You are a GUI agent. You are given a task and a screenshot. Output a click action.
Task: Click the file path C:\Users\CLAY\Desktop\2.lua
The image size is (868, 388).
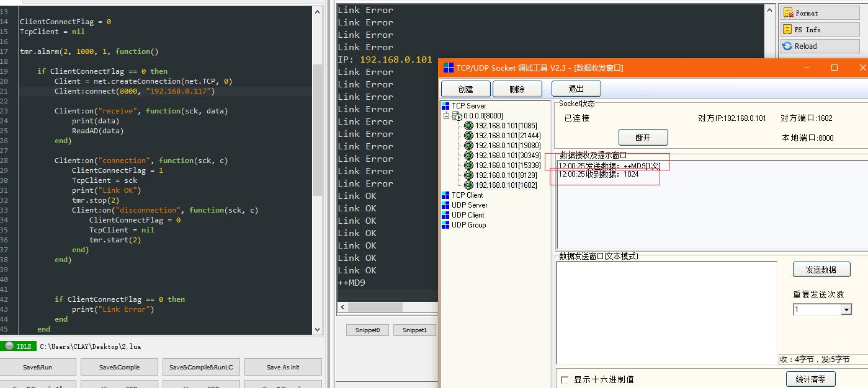90,346
